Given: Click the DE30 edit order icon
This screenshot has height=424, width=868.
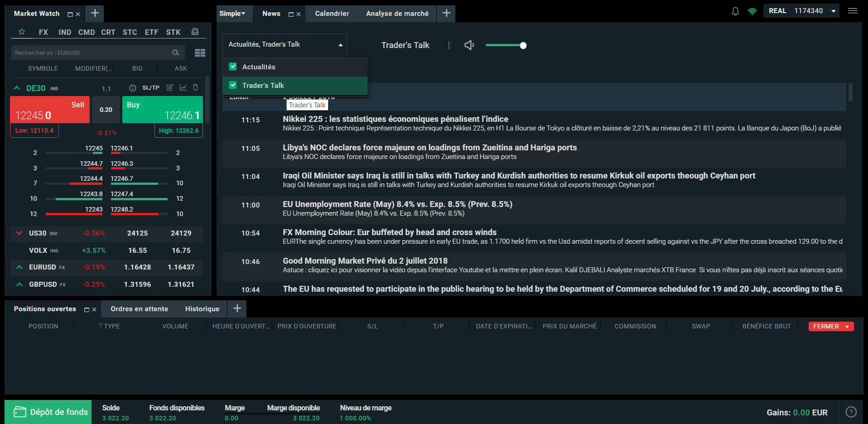Looking at the screenshot, I should pyautogui.click(x=170, y=87).
